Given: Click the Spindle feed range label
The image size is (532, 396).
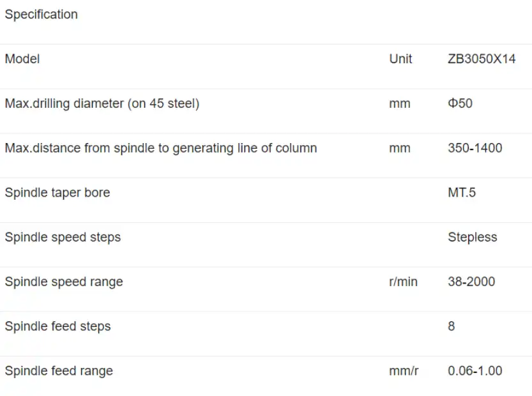Looking at the screenshot, I should pyautogui.click(x=59, y=371).
